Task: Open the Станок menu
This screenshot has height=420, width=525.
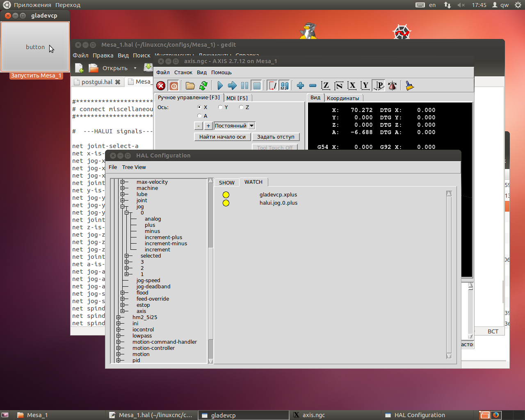Action: tap(183, 73)
